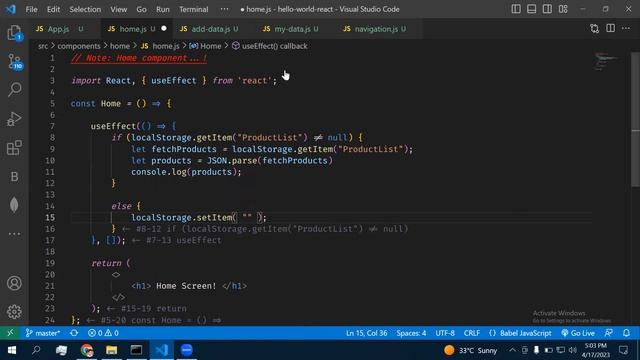Toggle the bottom panel layout
The width and height of the screenshot is (640, 360).
click(531, 9)
